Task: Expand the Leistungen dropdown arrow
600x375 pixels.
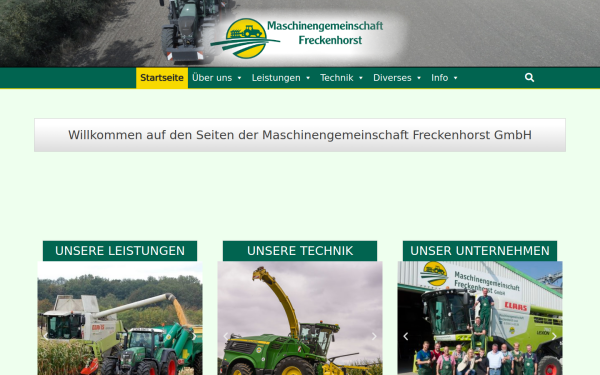Action: pyautogui.click(x=308, y=78)
